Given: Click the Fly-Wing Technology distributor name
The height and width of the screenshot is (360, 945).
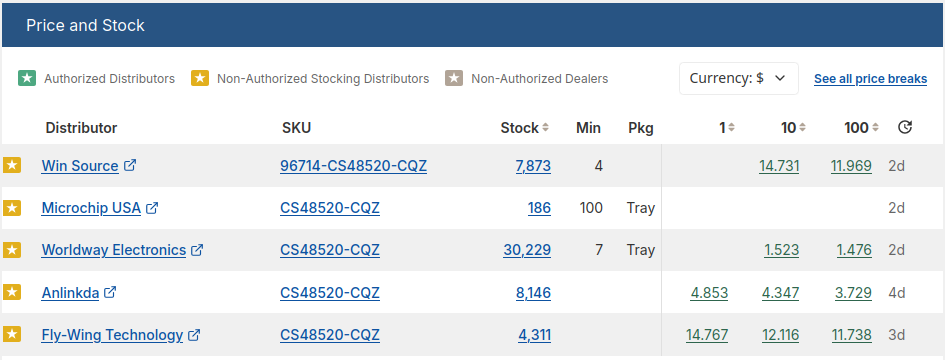Looking at the screenshot, I should (x=112, y=335).
